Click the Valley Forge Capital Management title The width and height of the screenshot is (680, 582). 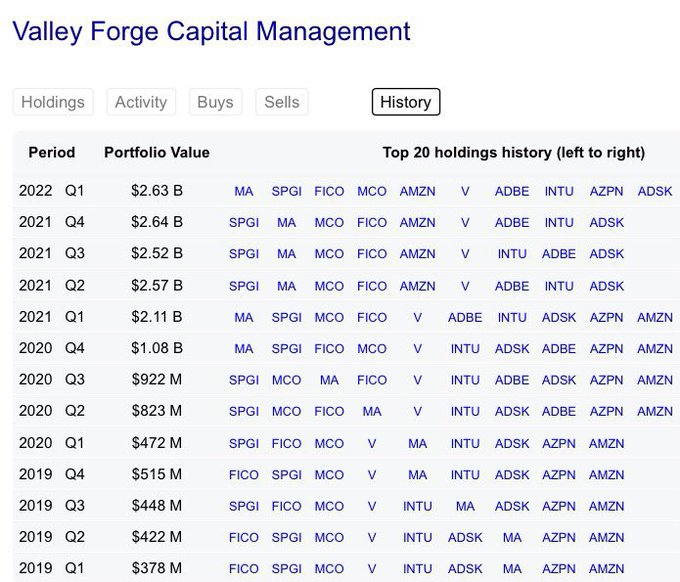coord(211,31)
